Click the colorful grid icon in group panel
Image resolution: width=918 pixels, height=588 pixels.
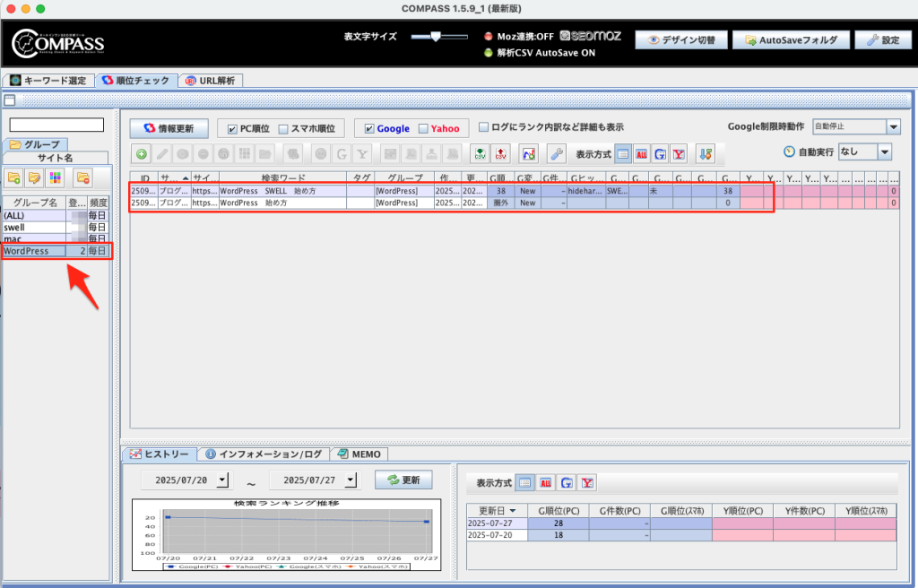(55, 177)
